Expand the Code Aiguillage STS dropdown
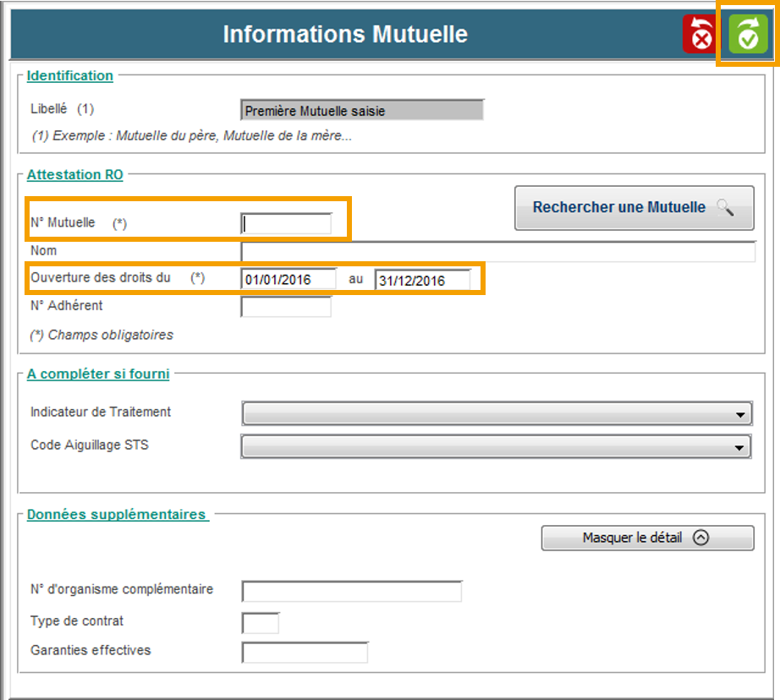Screen dimensions: 780x700 pos(497,446)
